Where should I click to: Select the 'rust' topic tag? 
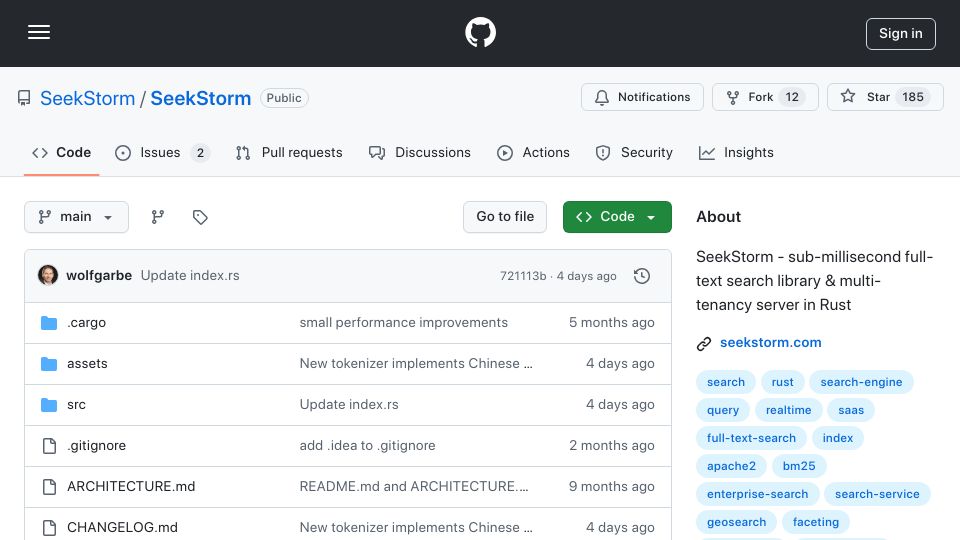click(x=782, y=382)
